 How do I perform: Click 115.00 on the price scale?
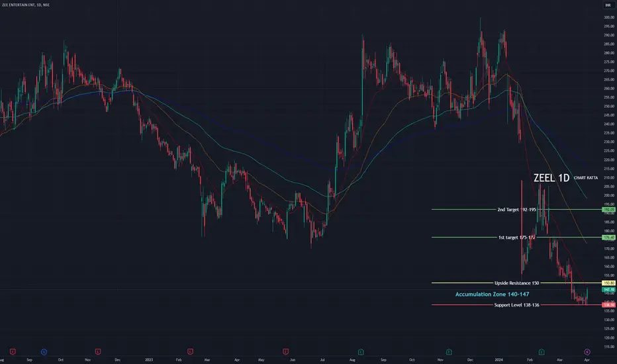point(609,347)
